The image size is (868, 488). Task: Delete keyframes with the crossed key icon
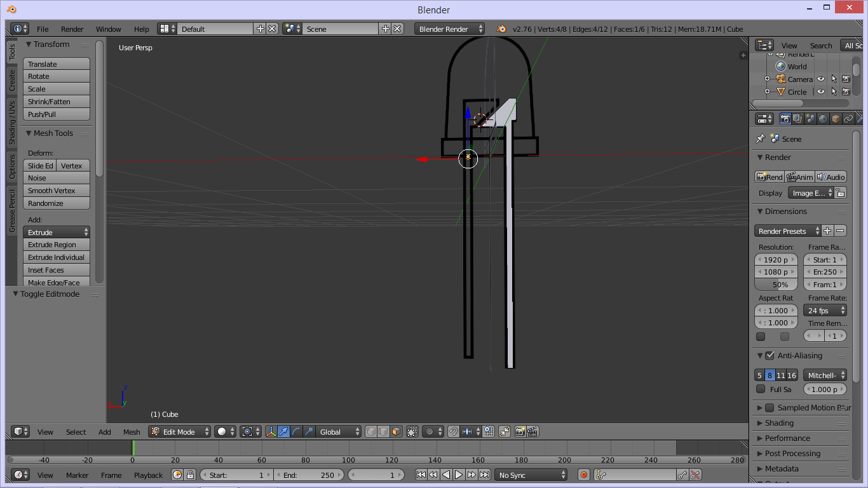pyautogui.click(x=696, y=475)
